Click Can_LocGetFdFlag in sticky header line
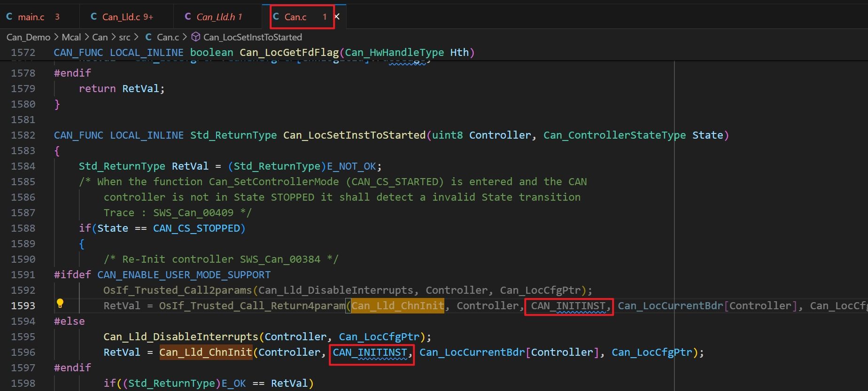 289,52
